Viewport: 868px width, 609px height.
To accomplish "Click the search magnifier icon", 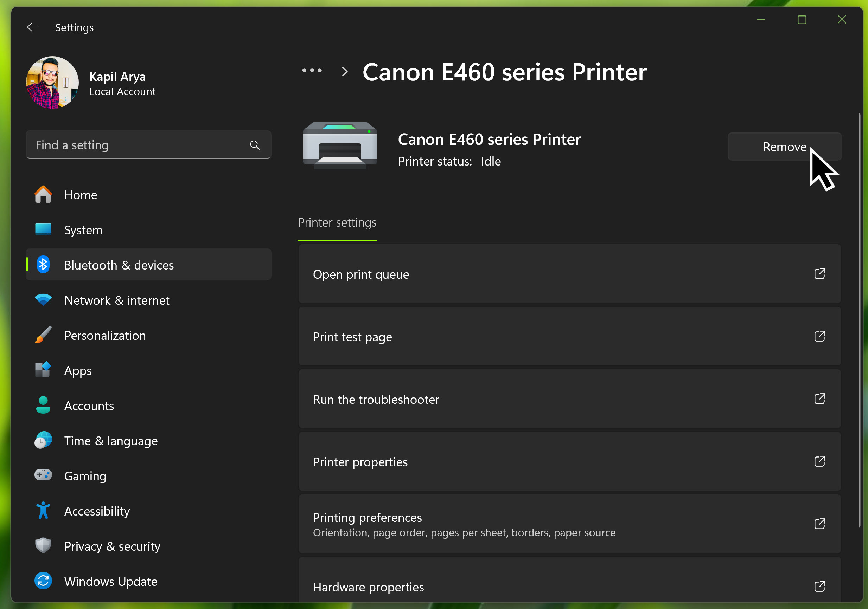I will pos(254,145).
